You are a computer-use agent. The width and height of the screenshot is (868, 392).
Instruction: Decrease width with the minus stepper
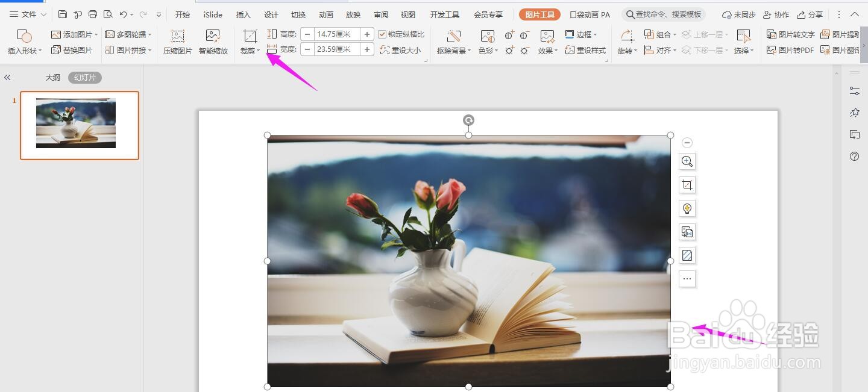(307, 49)
